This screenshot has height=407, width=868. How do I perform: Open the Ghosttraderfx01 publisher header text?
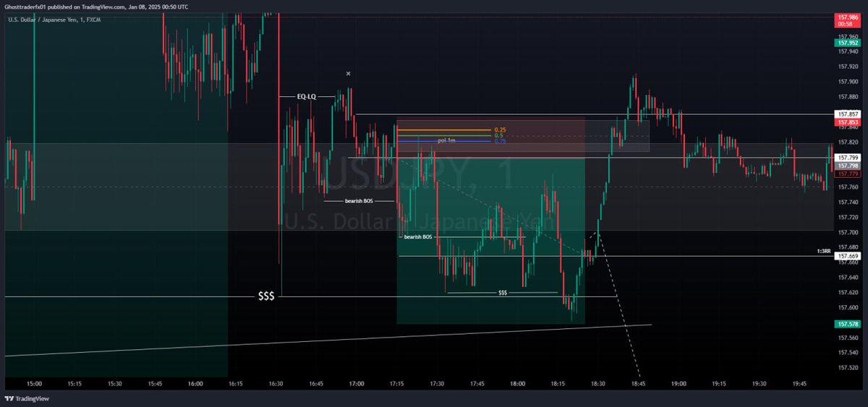click(x=97, y=7)
